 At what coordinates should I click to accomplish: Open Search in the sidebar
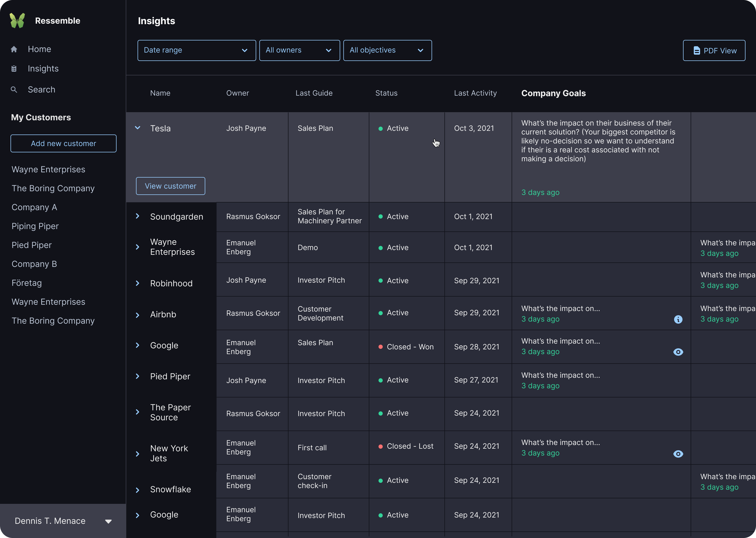(41, 89)
